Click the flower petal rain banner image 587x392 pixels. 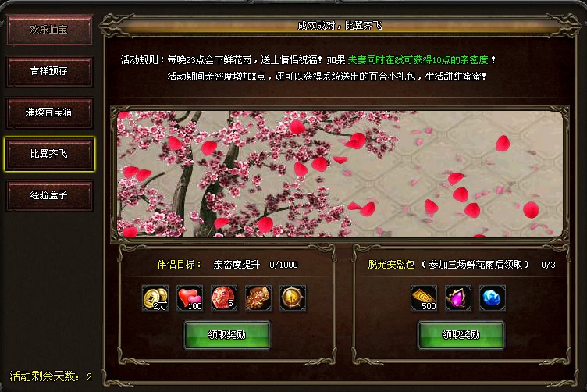point(340,174)
